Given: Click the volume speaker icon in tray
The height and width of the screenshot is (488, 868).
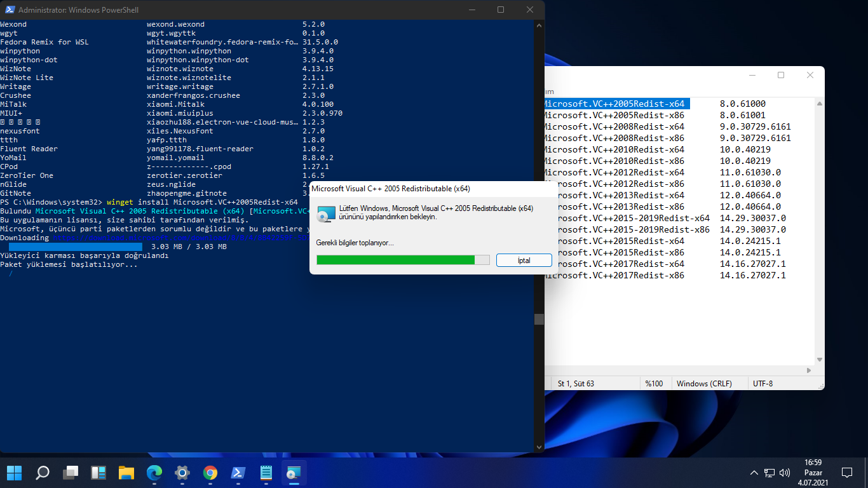Looking at the screenshot, I should [x=785, y=473].
